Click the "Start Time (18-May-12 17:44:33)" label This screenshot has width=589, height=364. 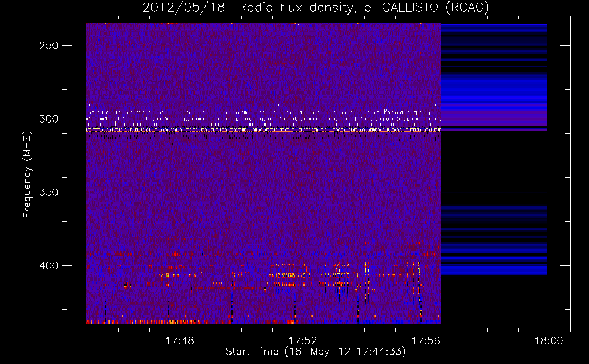tap(316, 352)
